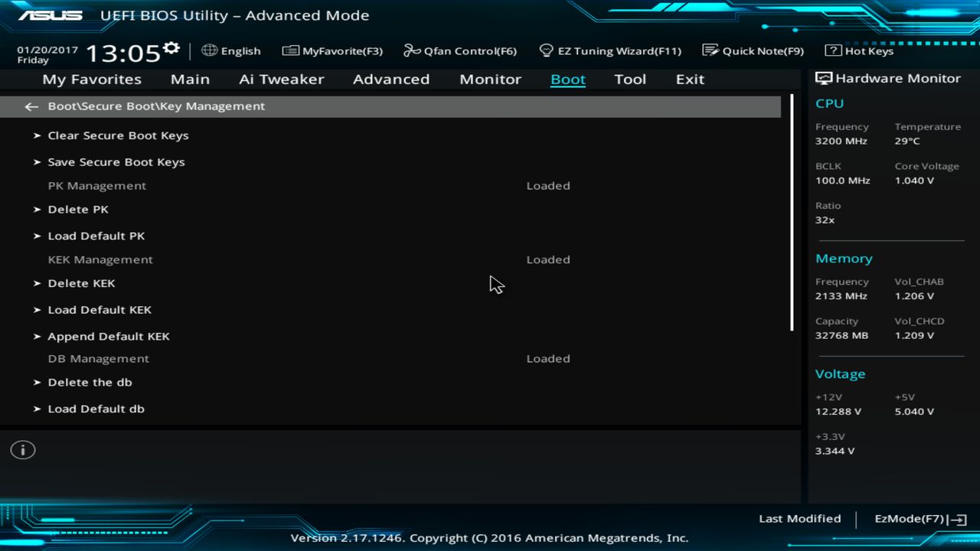Navigate back from Key Management

coord(31,106)
